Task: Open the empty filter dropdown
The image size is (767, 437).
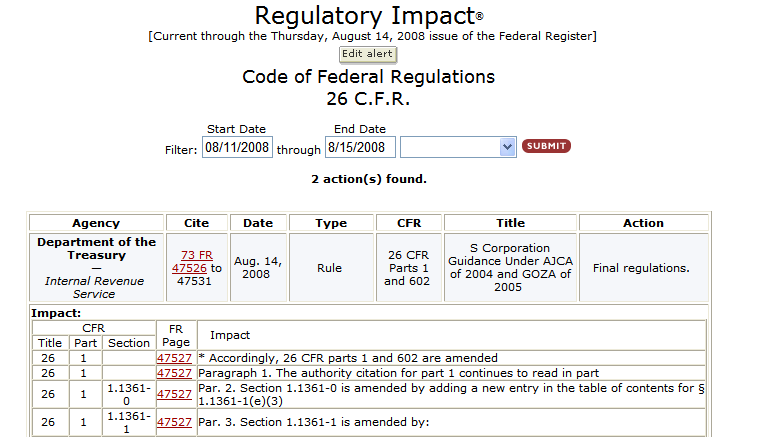Action: point(458,147)
